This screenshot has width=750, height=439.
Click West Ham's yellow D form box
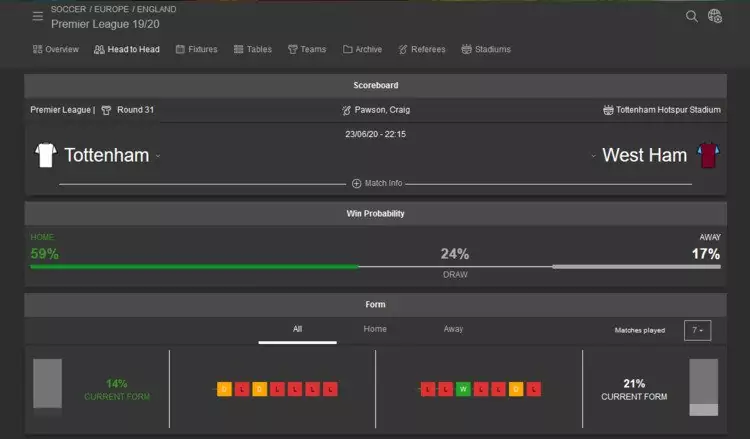(516, 389)
